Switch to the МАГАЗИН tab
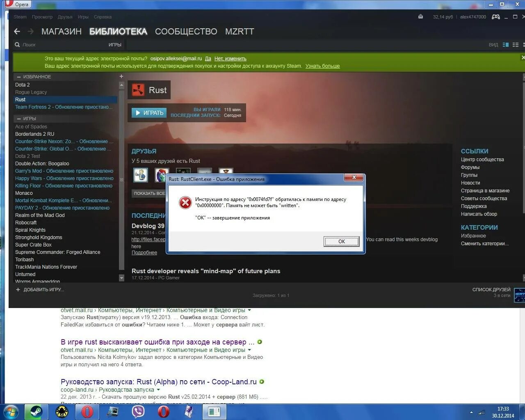525x420 pixels. (62, 32)
